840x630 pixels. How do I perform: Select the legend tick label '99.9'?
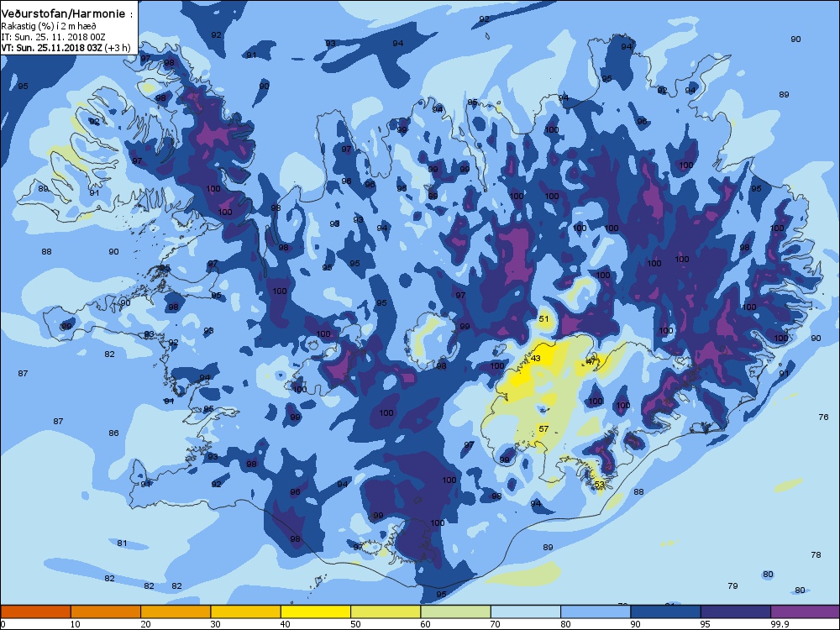(780, 624)
